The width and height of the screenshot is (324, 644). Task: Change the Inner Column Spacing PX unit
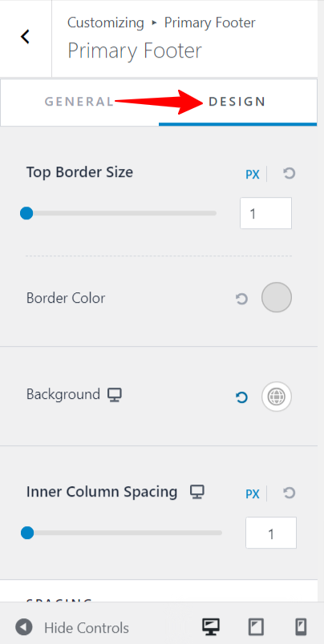click(253, 493)
